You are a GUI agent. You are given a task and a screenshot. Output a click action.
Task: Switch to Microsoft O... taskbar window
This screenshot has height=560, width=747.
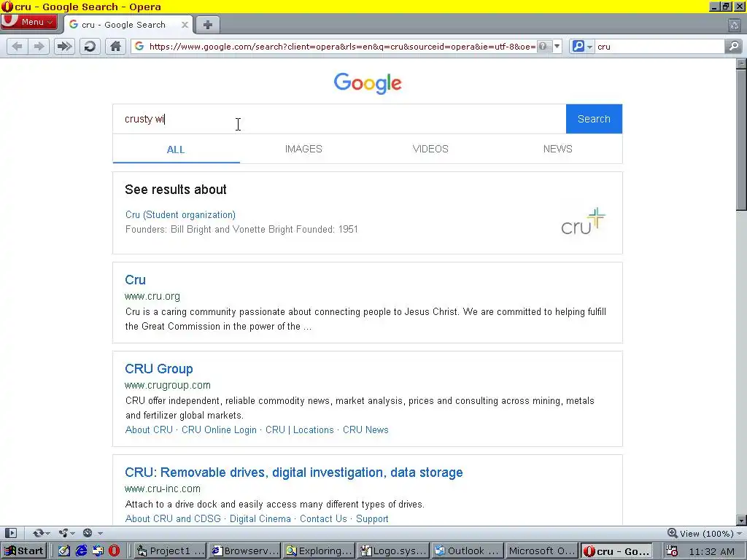coord(542,551)
